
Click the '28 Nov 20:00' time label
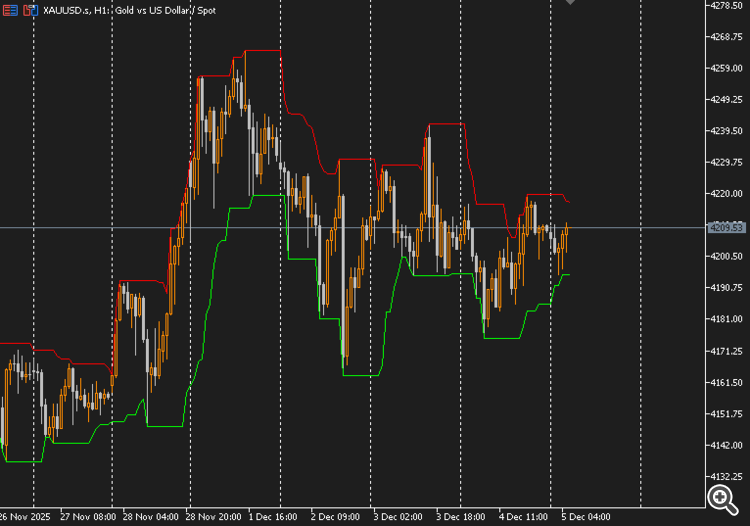tap(213, 517)
